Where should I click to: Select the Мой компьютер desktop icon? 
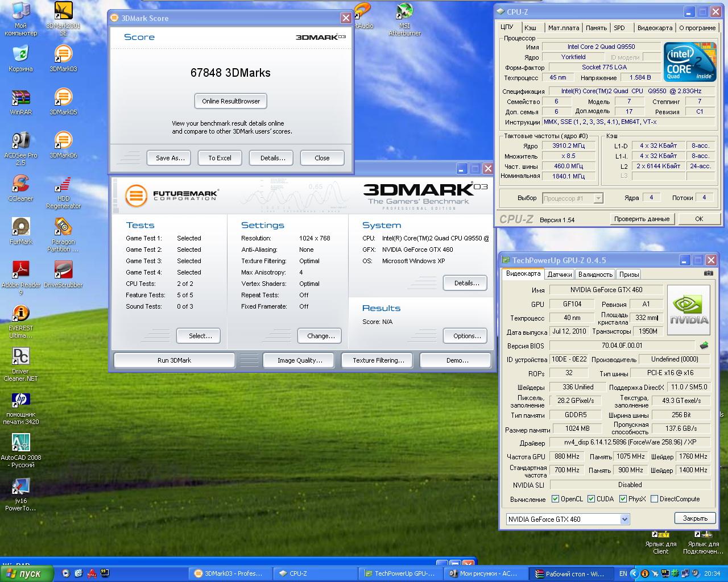[x=21, y=19]
